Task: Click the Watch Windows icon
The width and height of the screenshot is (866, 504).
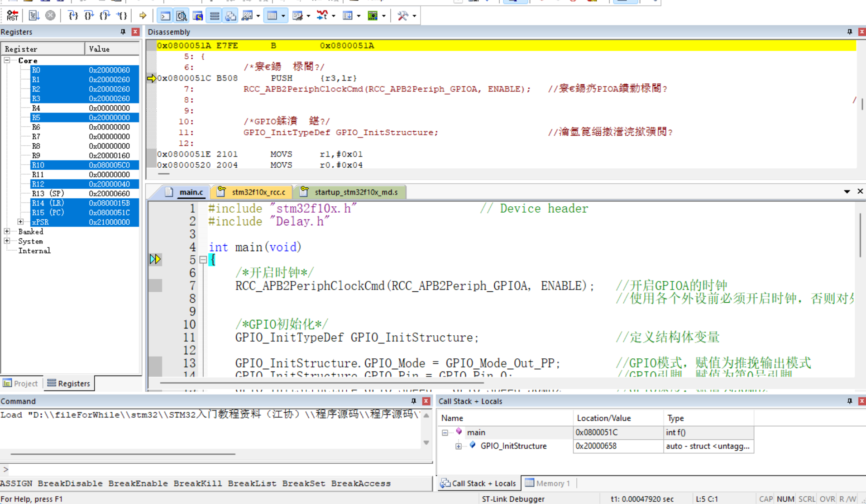Action: [x=247, y=16]
